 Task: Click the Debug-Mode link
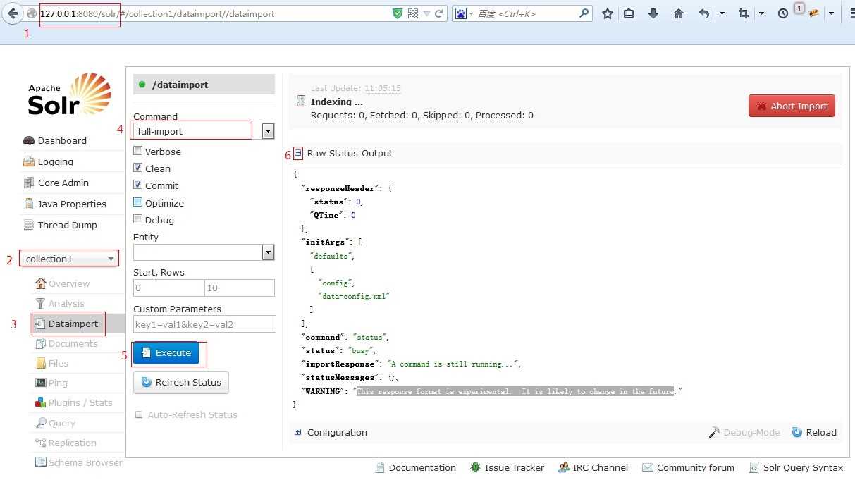[744, 432]
